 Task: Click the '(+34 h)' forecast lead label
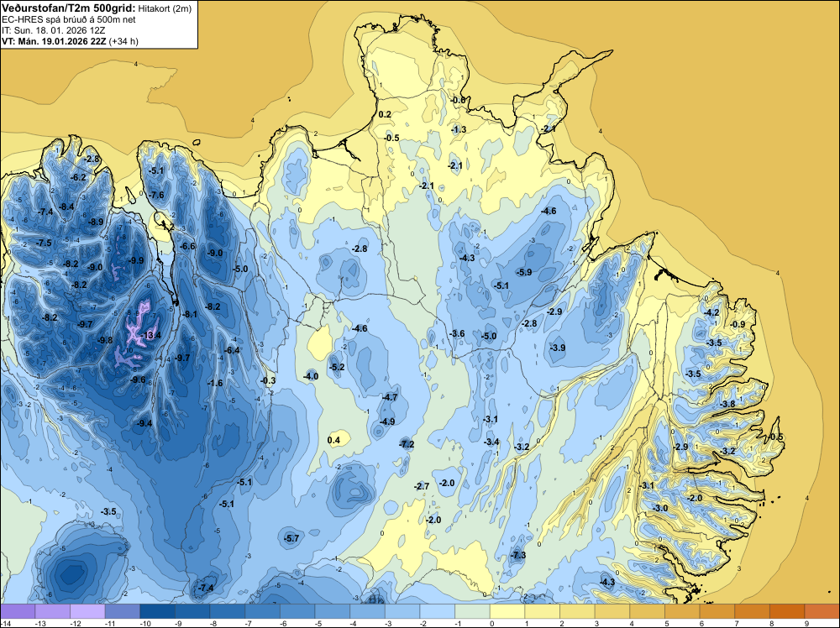123,41
